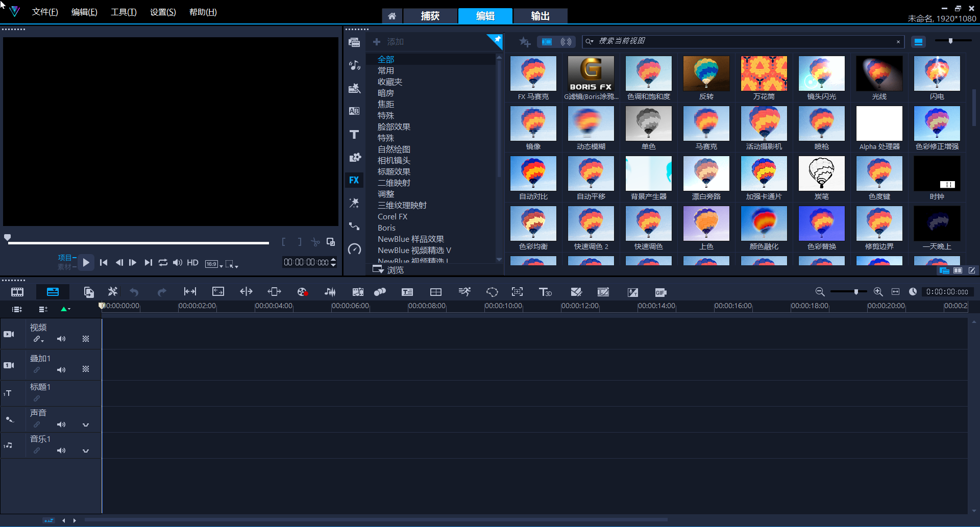Image resolution: width=980 pixels, height=527 pixels.
Task: Open the 16:9 aspect ratio dropdown
Action: coord(214,264)
